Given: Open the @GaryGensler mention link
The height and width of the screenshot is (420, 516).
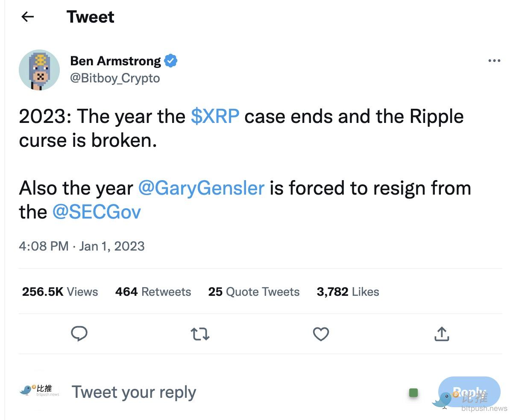Looking at the screenshot, I should coord(201,188).
